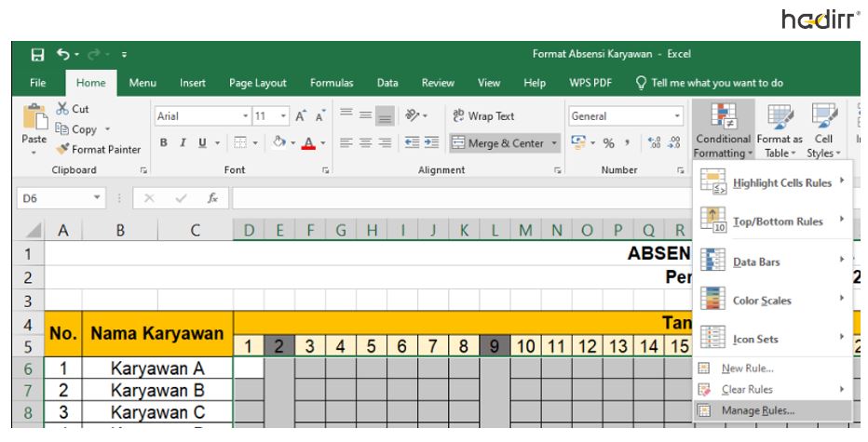Apply percent style
Image resolution: width=868 pixels, height=442 pixels.
[608, 143]
